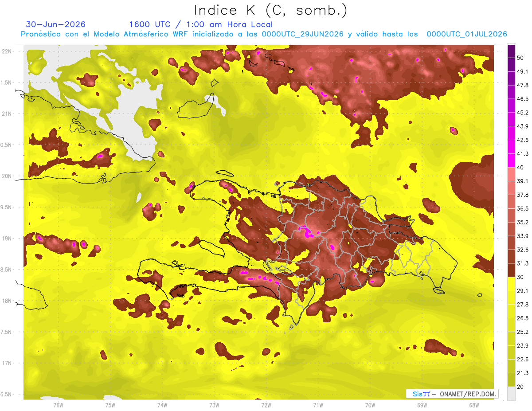Click the '68W' longitude label

tap(474, 405)
